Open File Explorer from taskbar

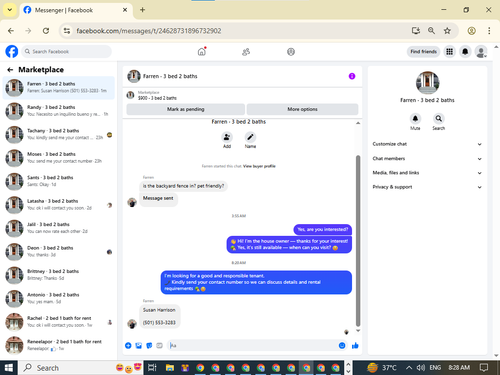click(x=170, y=368)
